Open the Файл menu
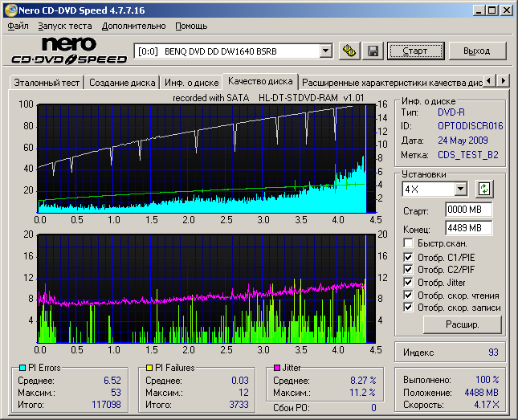This screenshot has height=420, width=518. 18,26
